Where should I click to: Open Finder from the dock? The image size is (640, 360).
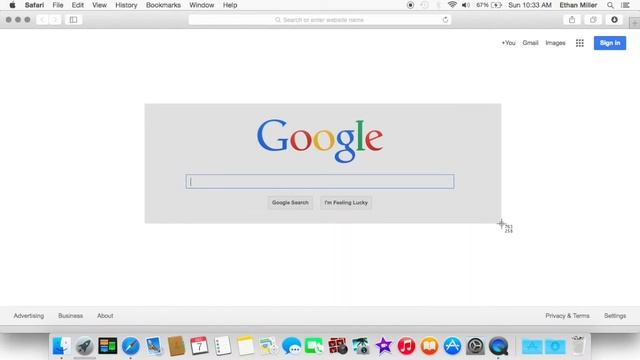(x=61, y=346)
